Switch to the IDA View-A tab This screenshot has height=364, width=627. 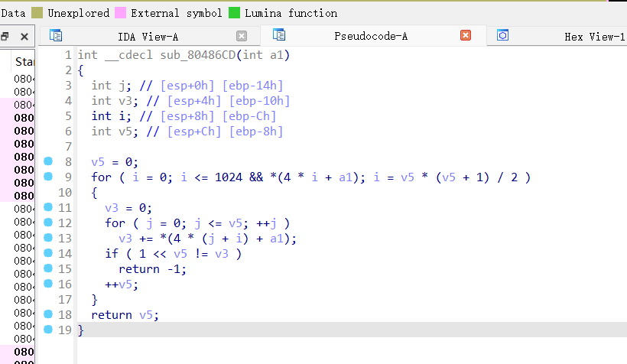coord(148,37)
